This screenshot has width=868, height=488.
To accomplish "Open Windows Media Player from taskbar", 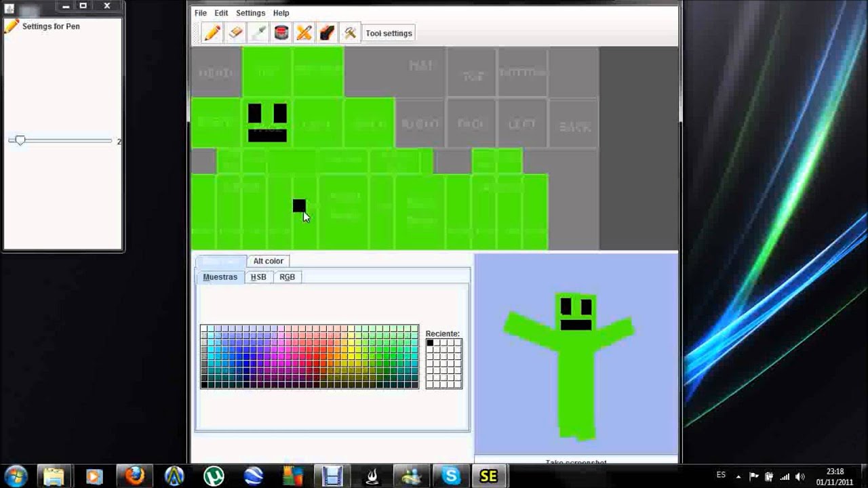I will [x=94, y=476].
